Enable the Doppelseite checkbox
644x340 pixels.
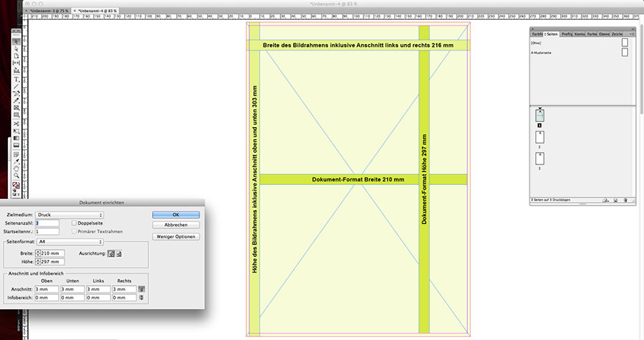click(x=75, y=223)
